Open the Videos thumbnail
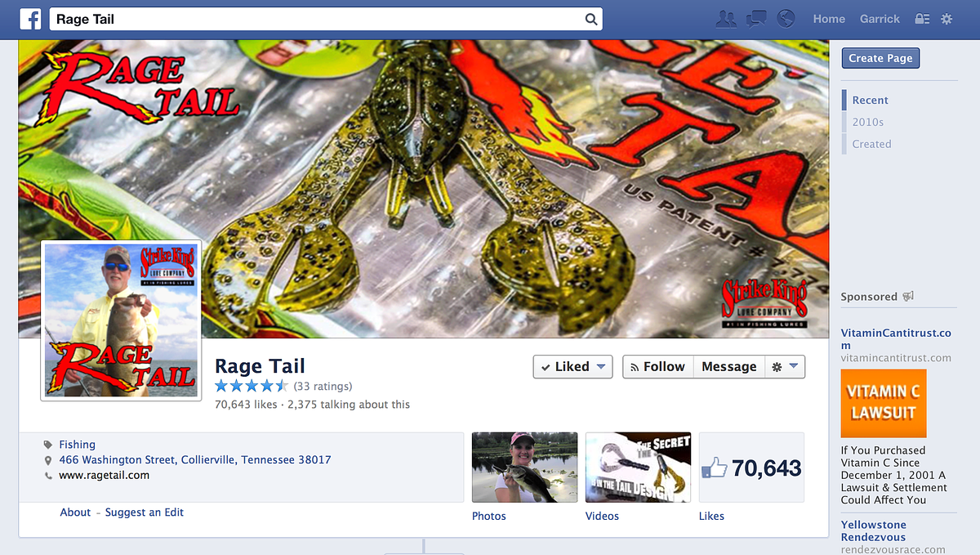 638,467
